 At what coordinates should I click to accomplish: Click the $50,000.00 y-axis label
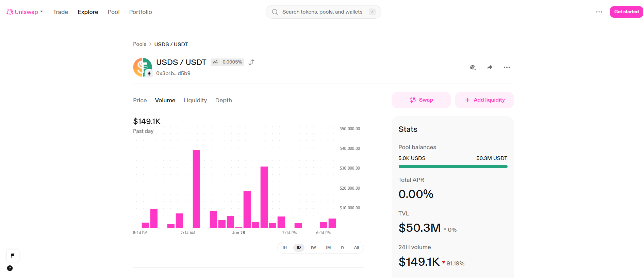[350, 129]
